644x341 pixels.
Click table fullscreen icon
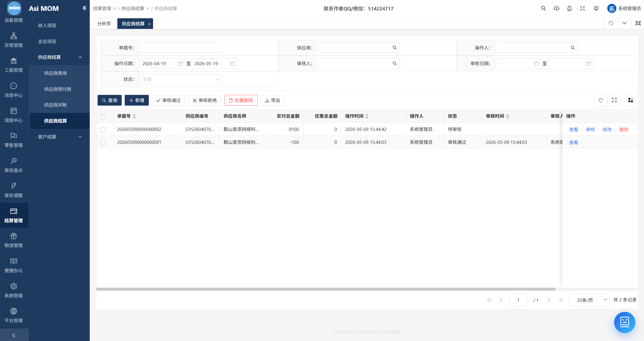pos(614,100)
